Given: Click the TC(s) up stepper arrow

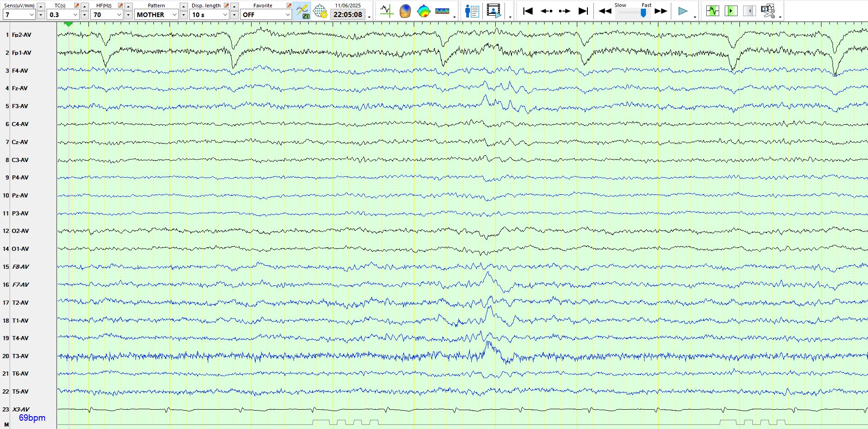Looking at the screenshot, I should [x=85, y=6].
